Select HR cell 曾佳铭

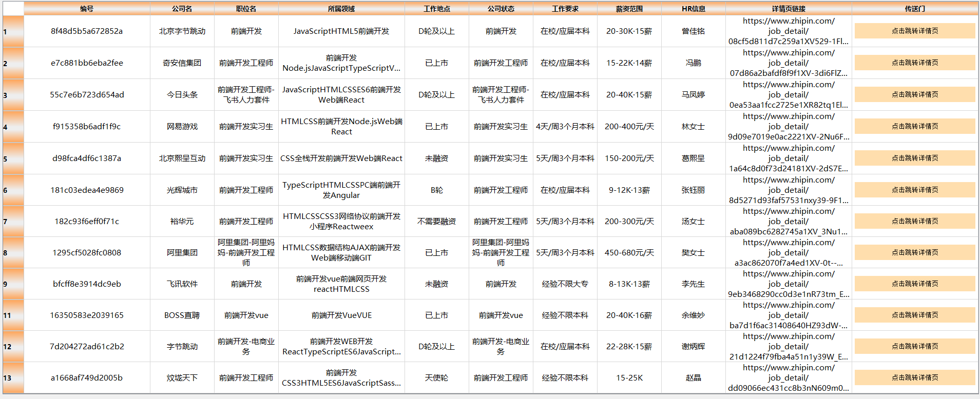693,31
